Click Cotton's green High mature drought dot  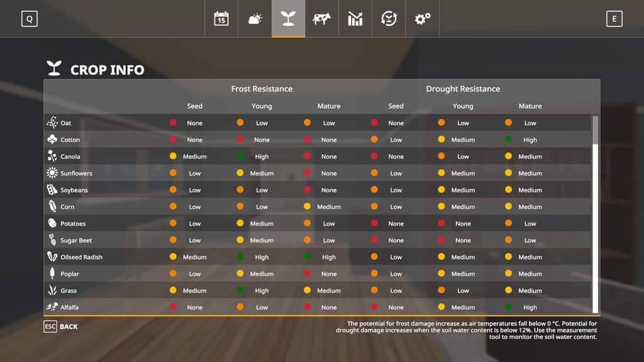click(508, 140)
